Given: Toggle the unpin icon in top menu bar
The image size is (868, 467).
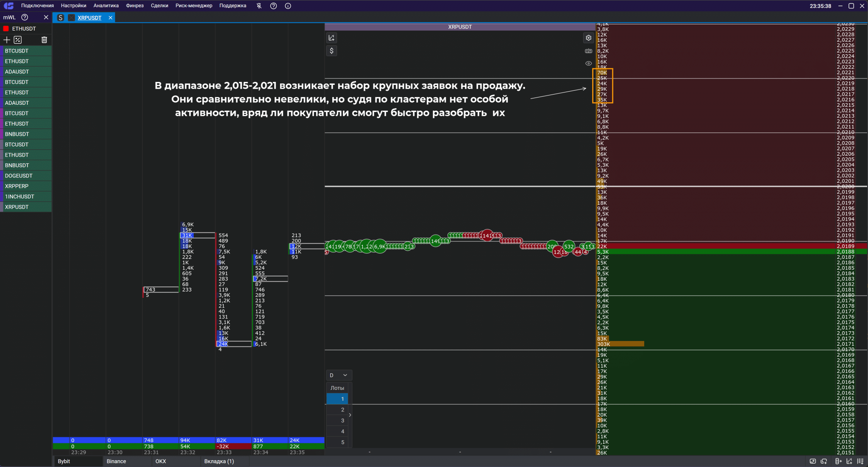Looking at the screenshot, I should tap(259, 6).
